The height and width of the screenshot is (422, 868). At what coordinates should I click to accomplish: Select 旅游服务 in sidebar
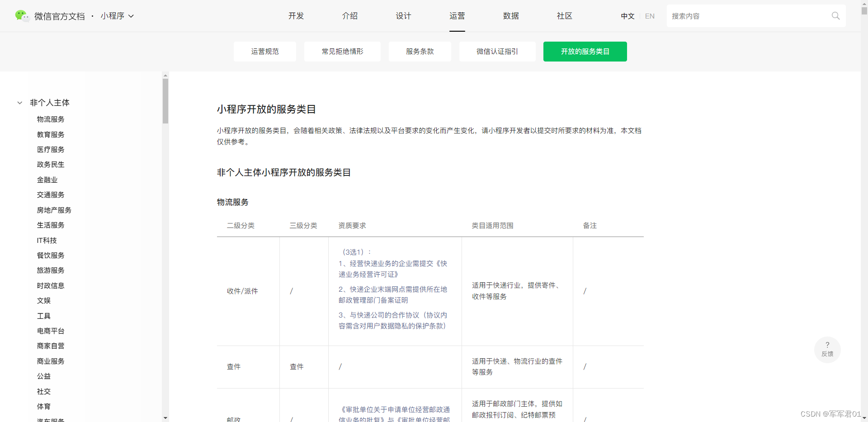click(x=51, y=270)
